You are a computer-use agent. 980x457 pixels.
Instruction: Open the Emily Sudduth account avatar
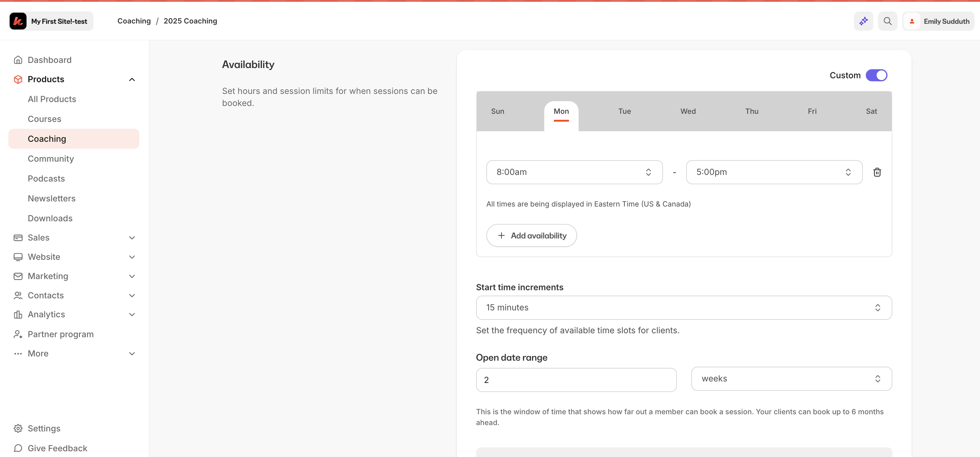(912, 21)
